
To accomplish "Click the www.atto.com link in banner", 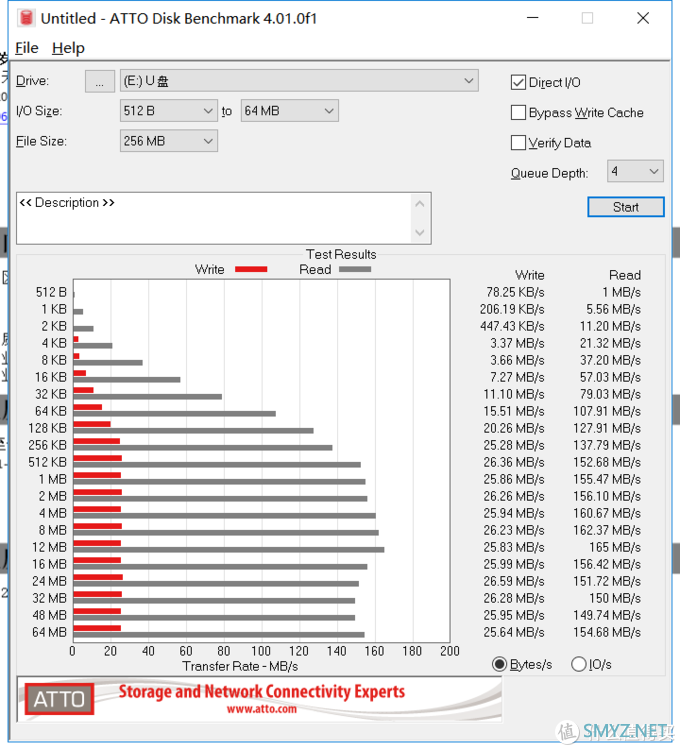I will (262, 709).
